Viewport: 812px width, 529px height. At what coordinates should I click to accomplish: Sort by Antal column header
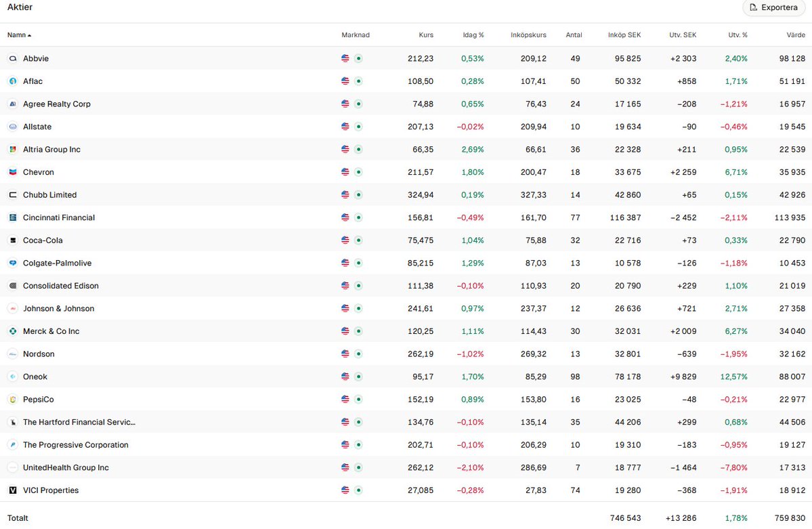coord(574,35)
